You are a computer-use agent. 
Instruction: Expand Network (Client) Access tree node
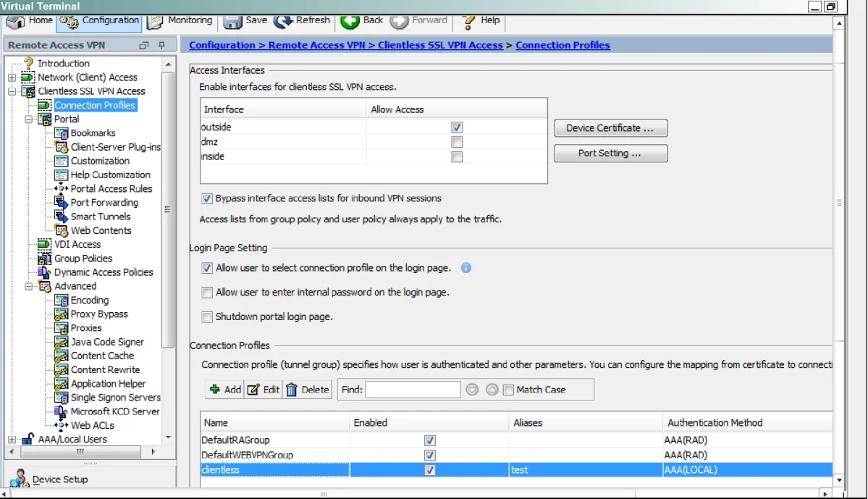click(x=12, y=77)
